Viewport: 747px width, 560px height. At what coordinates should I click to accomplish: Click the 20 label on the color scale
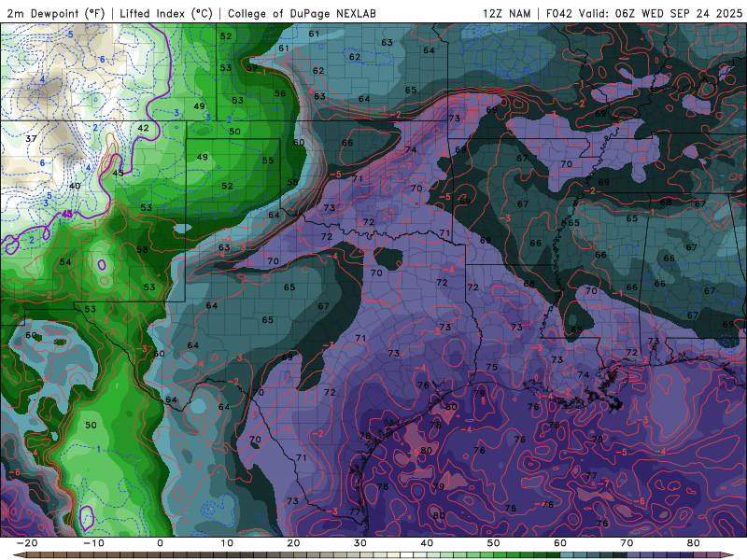[293, 543]
